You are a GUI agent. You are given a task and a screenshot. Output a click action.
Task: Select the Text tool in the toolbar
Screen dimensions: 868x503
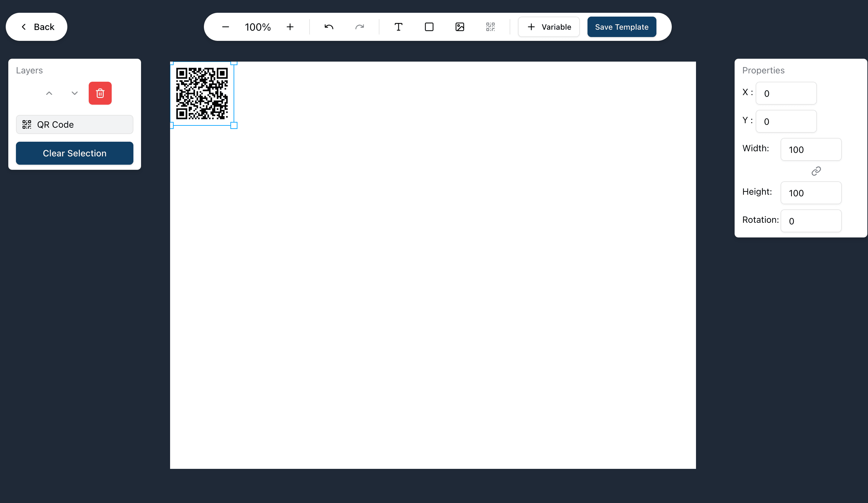click(x=398, y=26)
